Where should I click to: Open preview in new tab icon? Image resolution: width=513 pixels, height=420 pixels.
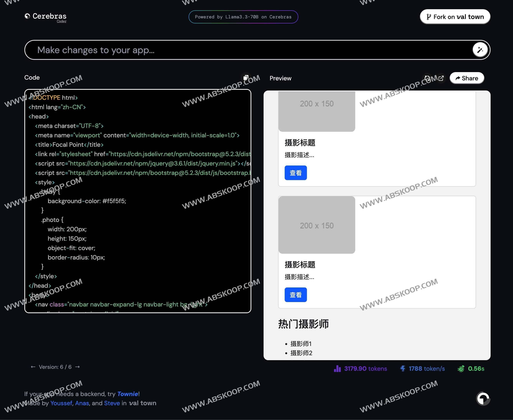441,78
